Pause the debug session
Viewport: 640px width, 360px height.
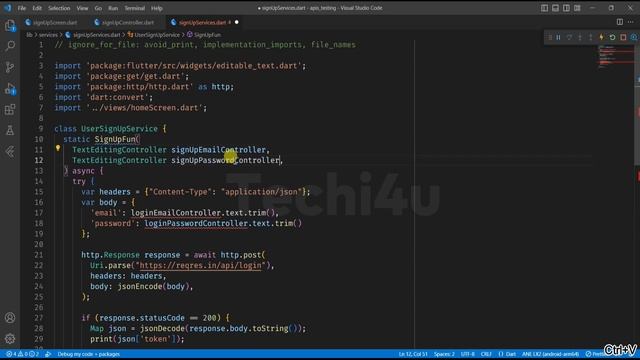(x=558, y=38)
